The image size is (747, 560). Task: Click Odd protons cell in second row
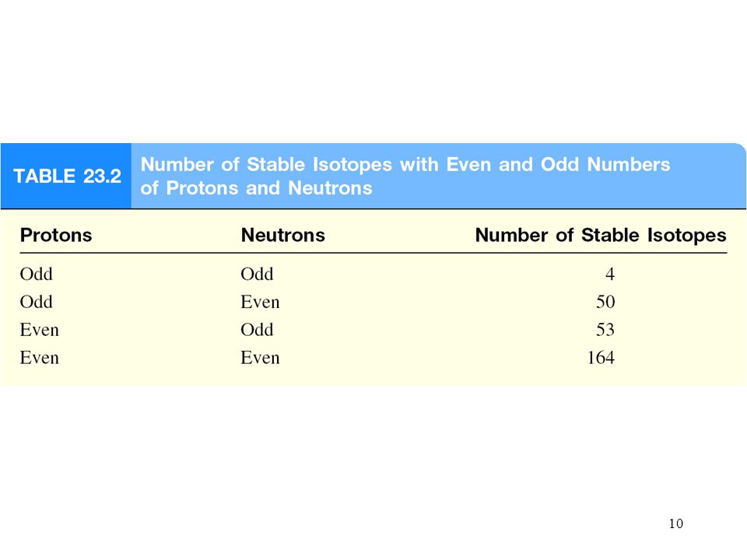pyautogui.click(x=37, y=302)
